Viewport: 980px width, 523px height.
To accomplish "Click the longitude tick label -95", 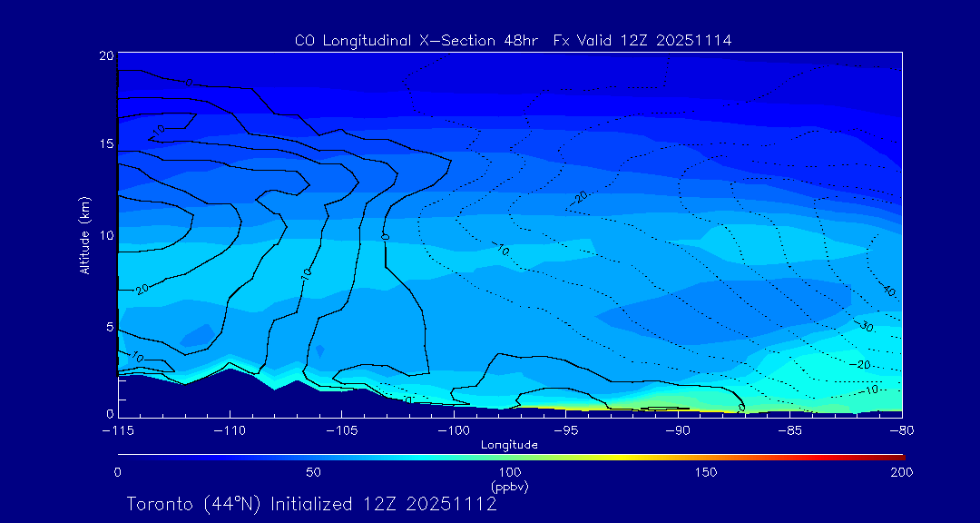I will pos(565,430).
